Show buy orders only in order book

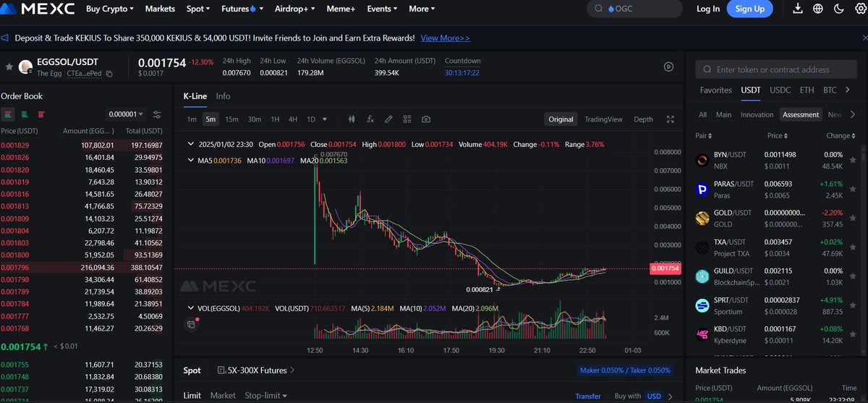click(x=25, y=114)
